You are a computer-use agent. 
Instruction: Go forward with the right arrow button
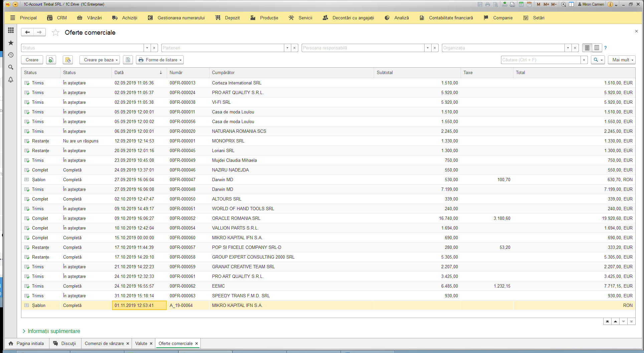39,32
